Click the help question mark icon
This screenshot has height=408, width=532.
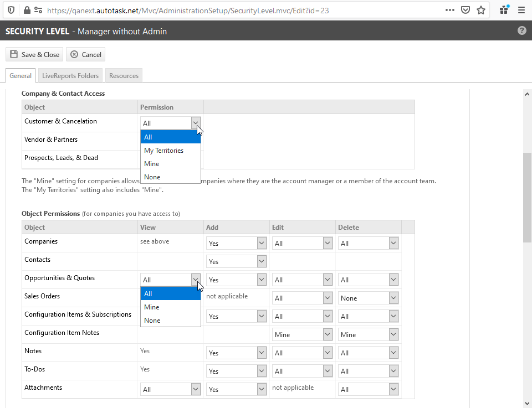(521, 31)
